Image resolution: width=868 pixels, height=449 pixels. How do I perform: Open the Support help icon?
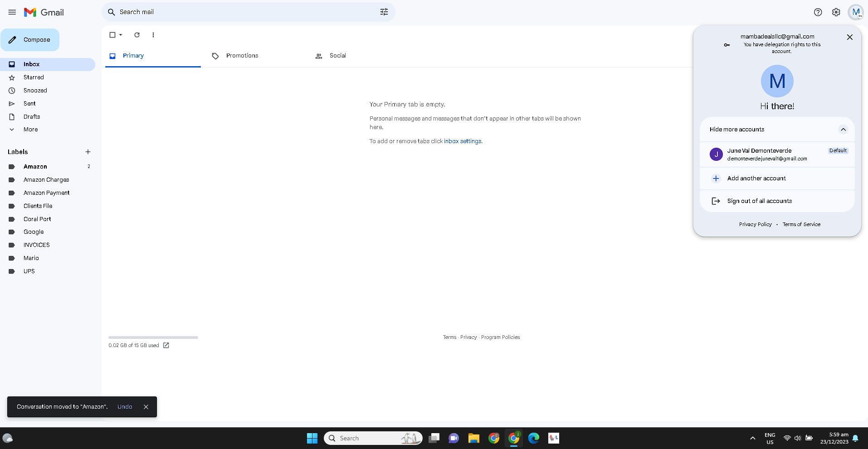(x=818, y=12)
